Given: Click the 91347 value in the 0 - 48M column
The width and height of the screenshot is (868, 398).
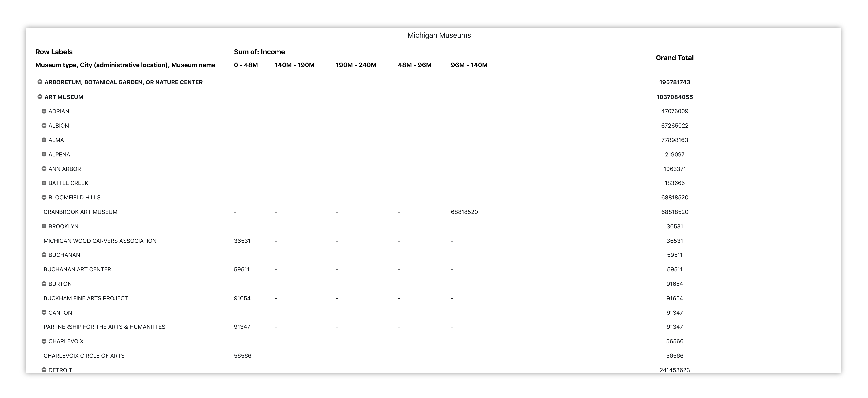Looking at the screenshot, I should 242,327.
